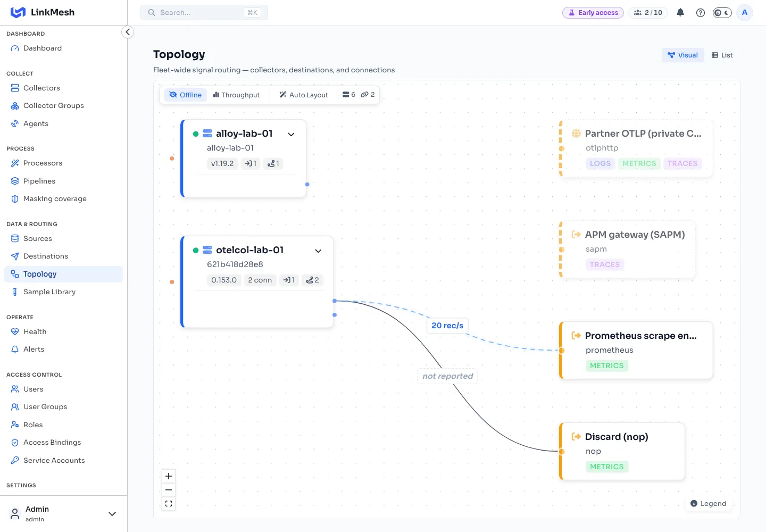Open Collectors in the sidebar
This screenshot has width=766, height=532.
(63, 88)
